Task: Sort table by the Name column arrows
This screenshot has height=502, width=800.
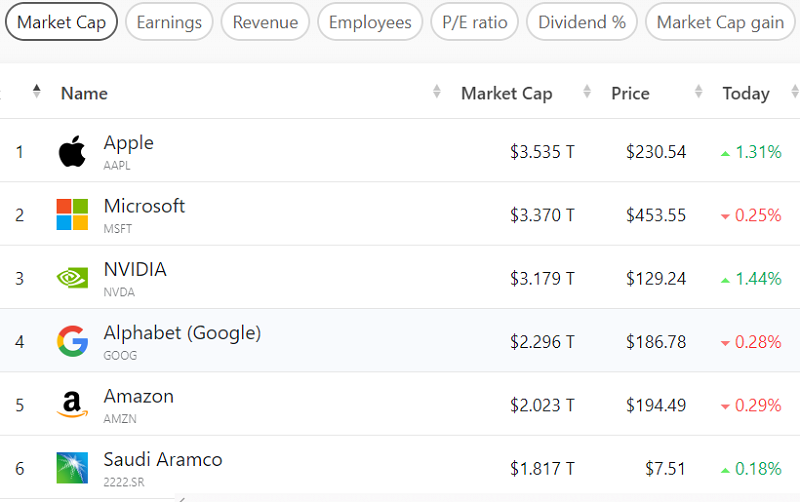Action: pyautogui.click(x=437, y=93)
